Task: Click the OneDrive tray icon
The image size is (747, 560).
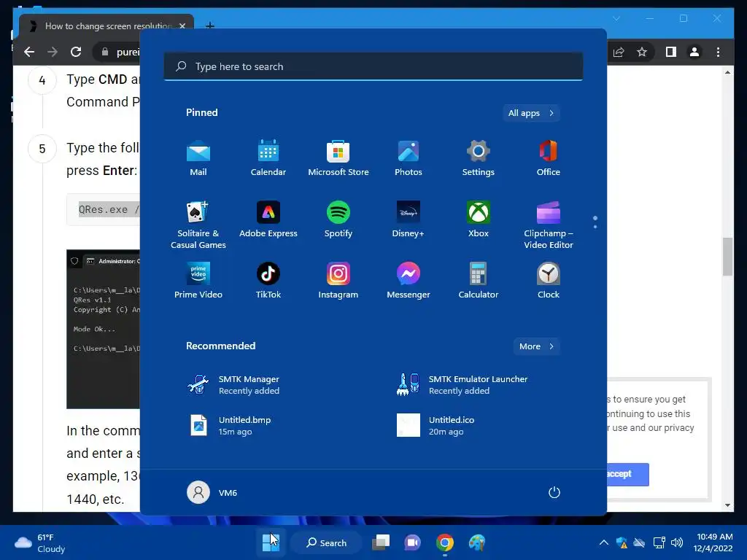Action: pos(639,542)
